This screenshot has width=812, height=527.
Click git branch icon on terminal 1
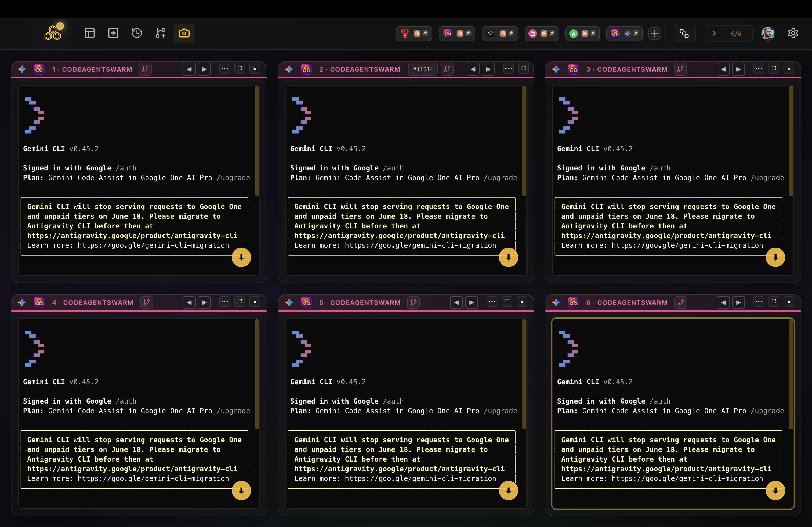click(x=145, y=69)
